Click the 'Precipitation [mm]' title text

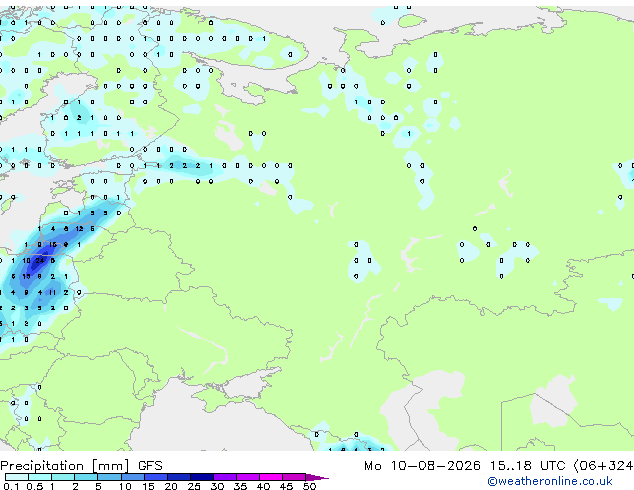pos(65,466)
